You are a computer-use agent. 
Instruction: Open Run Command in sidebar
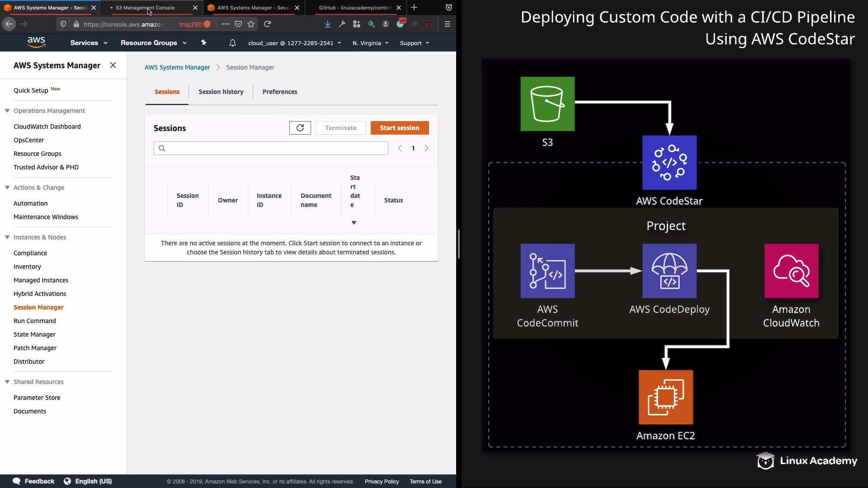point(35,321)
